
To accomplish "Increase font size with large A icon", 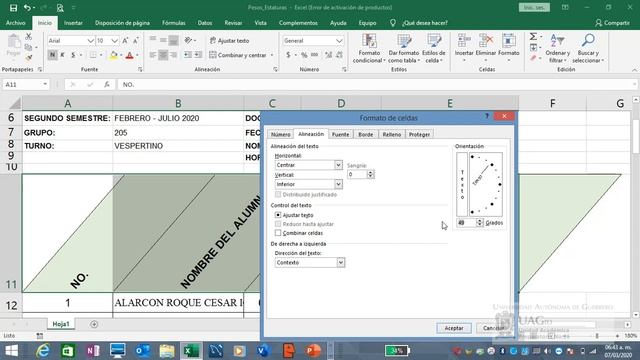I will (x=125, y=40).
